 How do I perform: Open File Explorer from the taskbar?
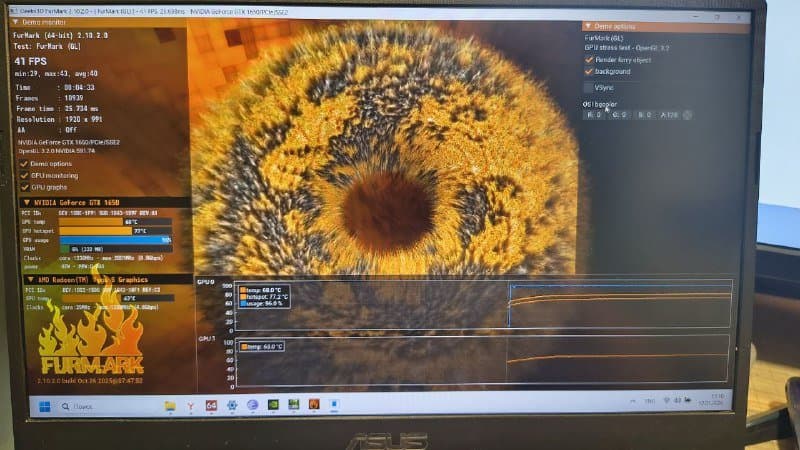click(x=170, y=405)
